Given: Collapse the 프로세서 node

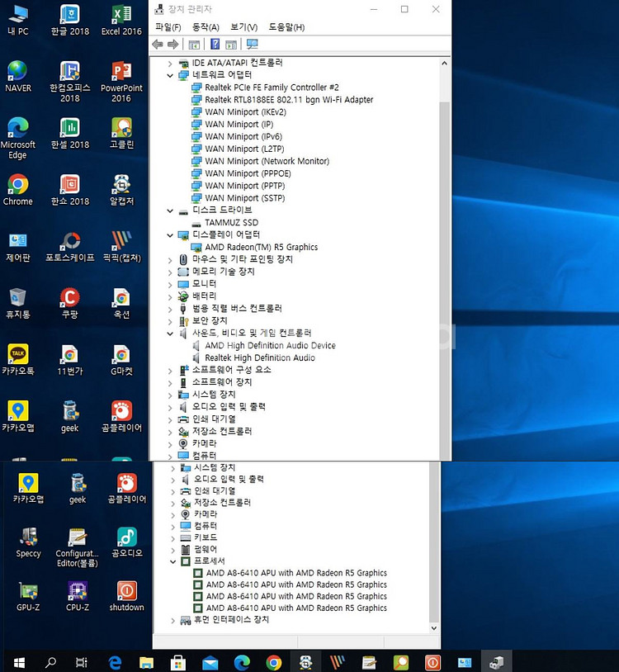Looking at the screenshot, I should tap(173, 561).
